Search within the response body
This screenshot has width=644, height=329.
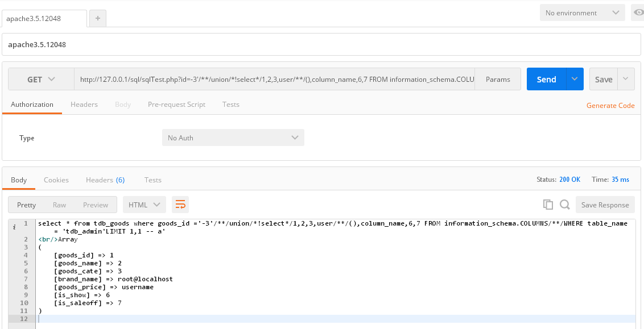point(565,205)
